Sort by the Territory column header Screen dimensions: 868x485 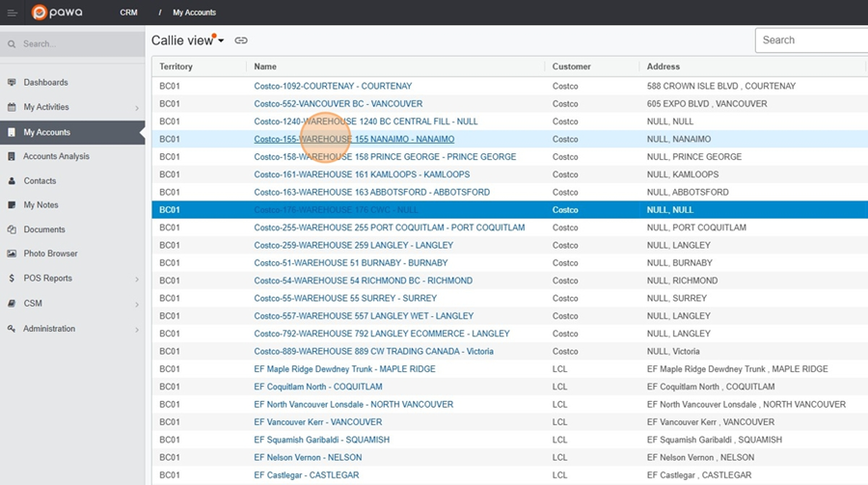click(176, 67)
